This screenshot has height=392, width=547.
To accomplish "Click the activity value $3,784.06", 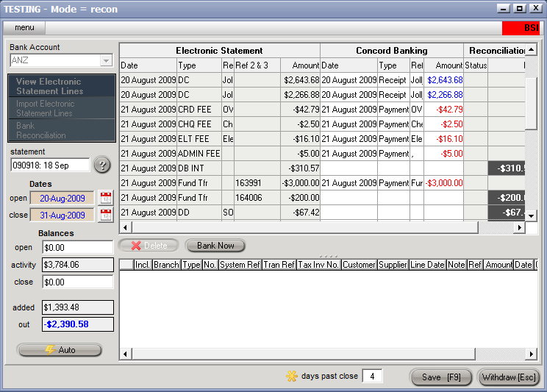I will coord(78,265).
